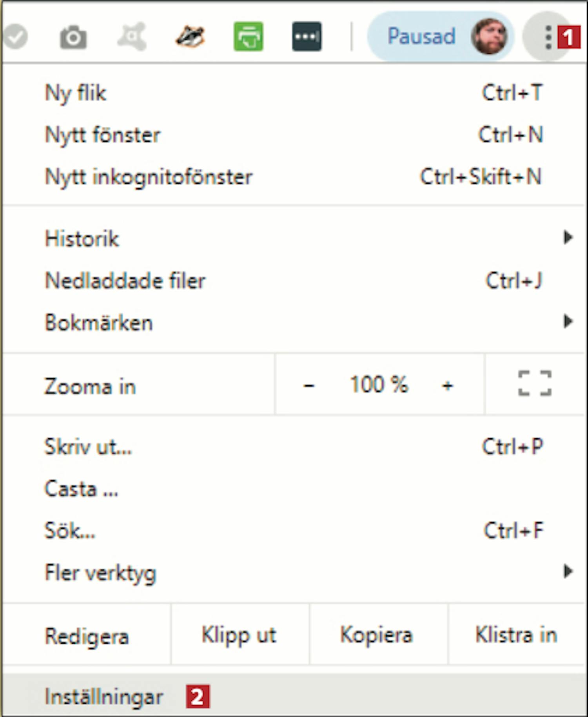Open Nytt inkognitofönster

[149, 177]
